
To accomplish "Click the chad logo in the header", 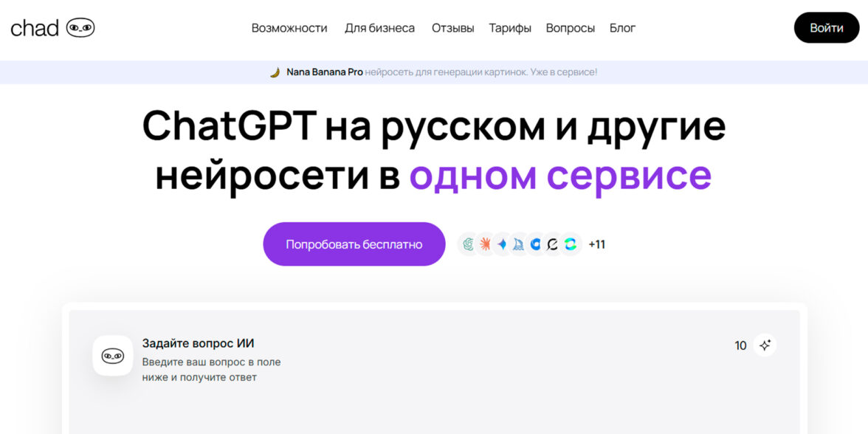I will pos(52,28).
